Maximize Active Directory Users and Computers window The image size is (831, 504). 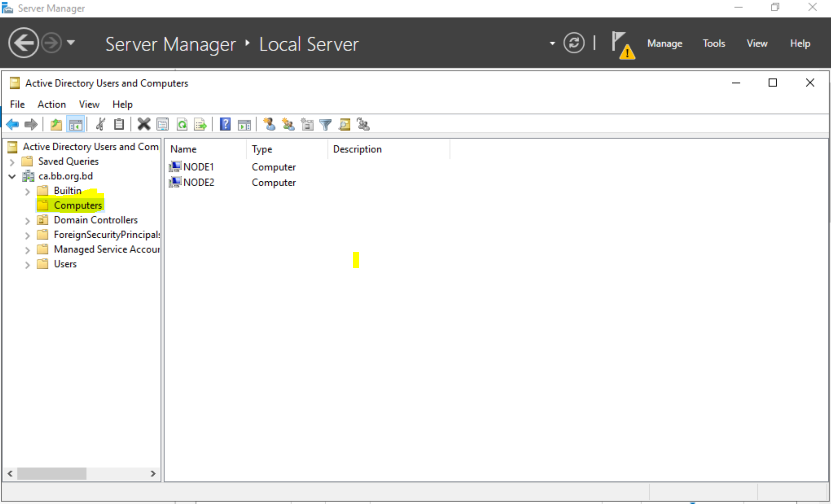[772, 83]
